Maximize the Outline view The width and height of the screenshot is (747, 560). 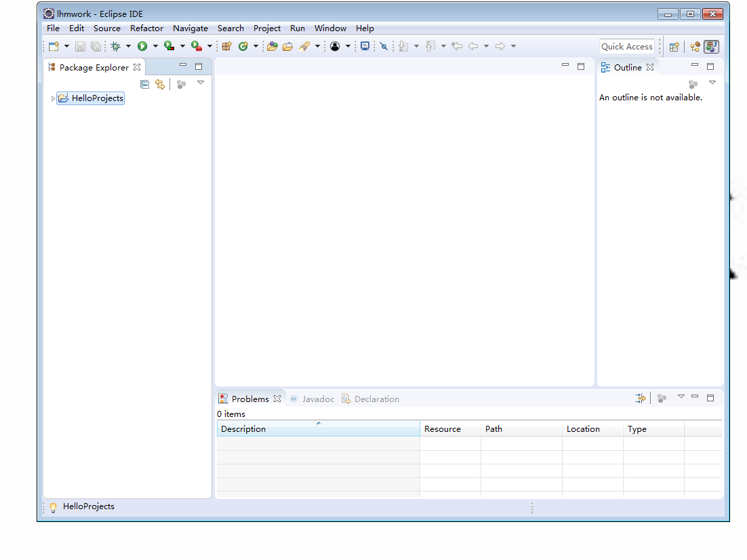(x=710, y=66)
